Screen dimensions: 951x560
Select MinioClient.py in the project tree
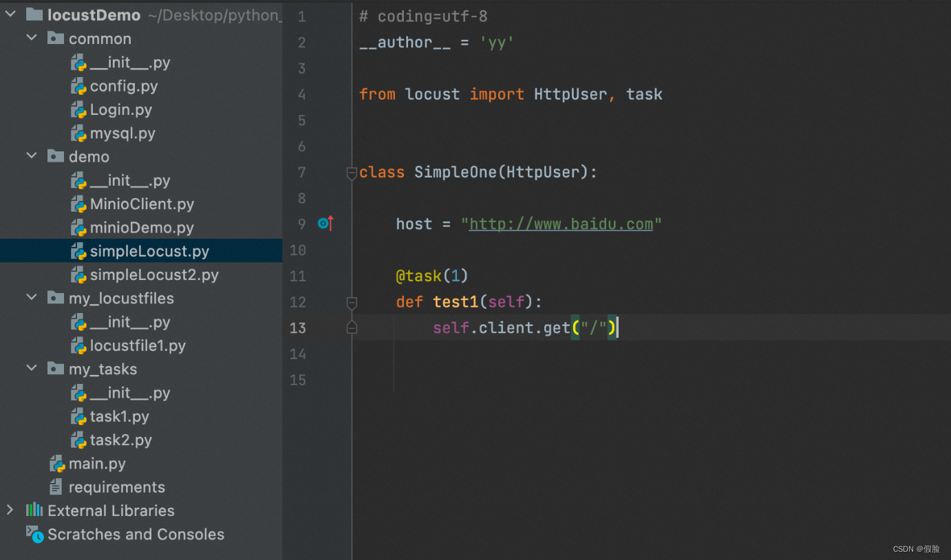pos(142,204)
